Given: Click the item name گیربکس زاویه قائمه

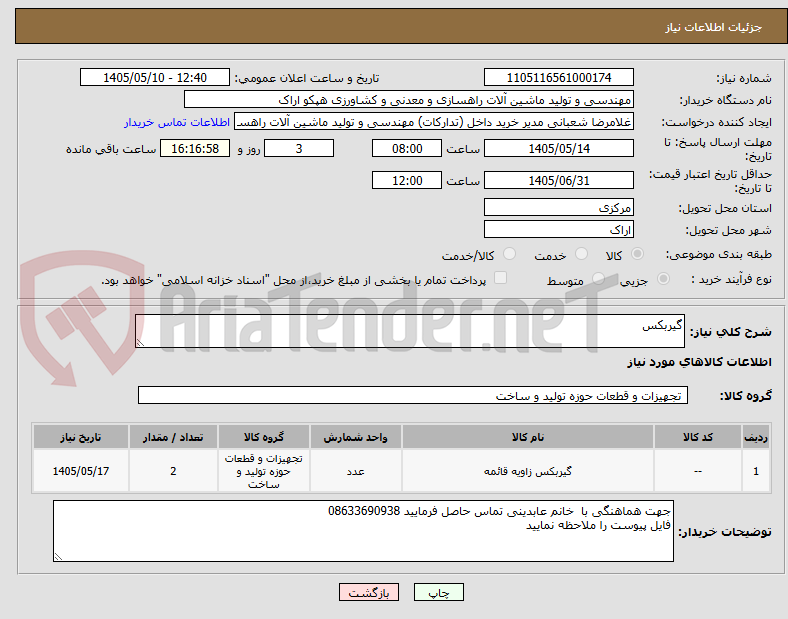Looking at the screenshot, I should pyautogui.click(x=528, y=471).
